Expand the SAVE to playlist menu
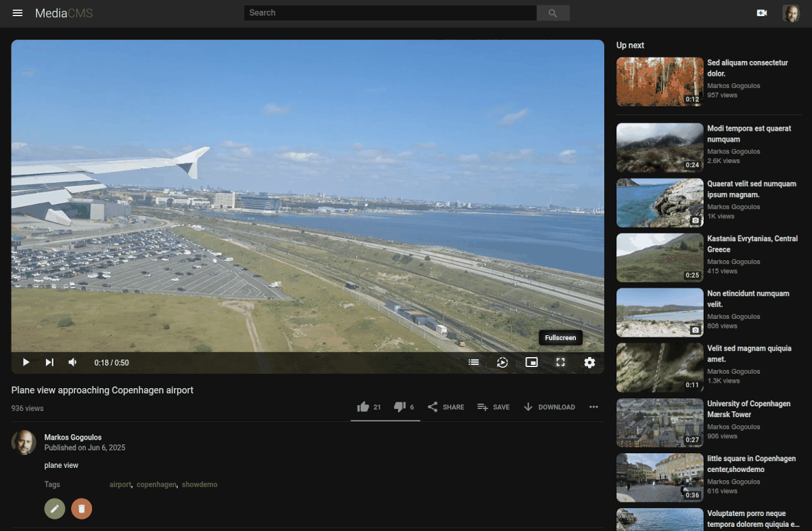Image resolution: width=812 pixels, height=531 pixels. tap(493, 407)
